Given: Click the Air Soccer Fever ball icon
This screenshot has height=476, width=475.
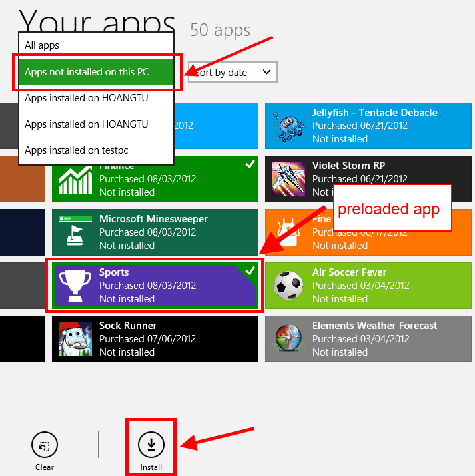Looking at the screenshot, I should click(x=288, y=286).
